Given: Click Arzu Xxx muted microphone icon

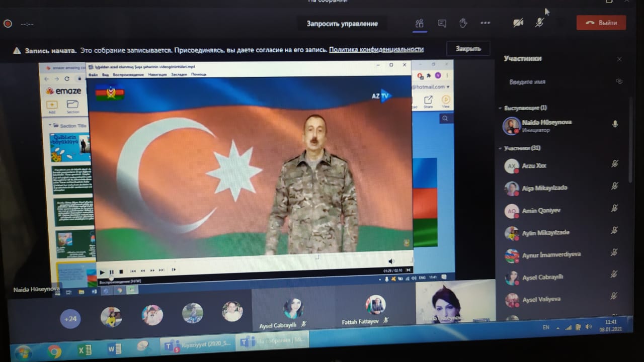Looking at the screenshot, I should tap(614, 164).
